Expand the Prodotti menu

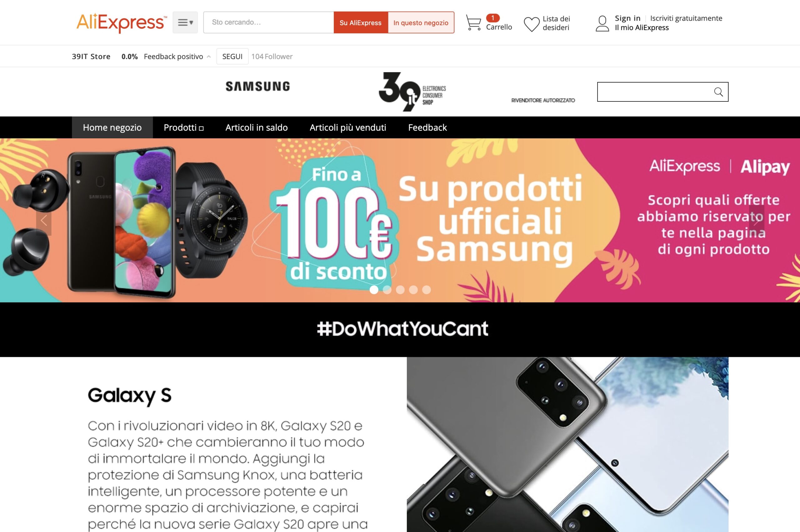click(184, 128)
